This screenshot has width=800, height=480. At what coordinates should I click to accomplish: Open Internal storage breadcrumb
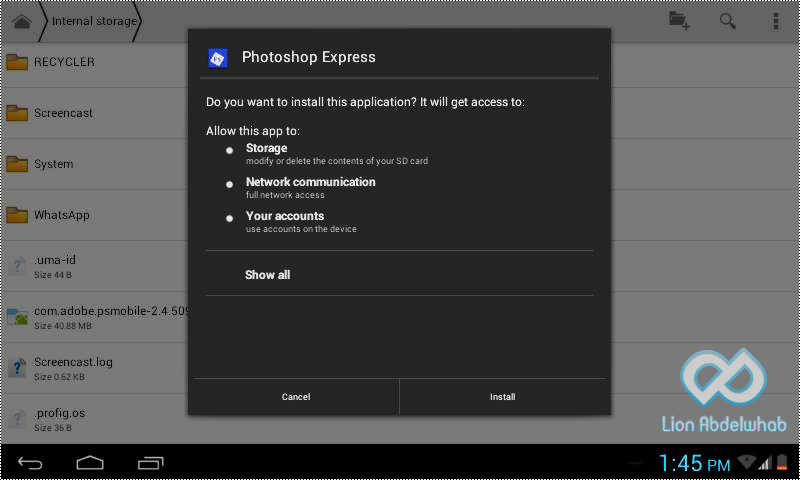point(94,21)
